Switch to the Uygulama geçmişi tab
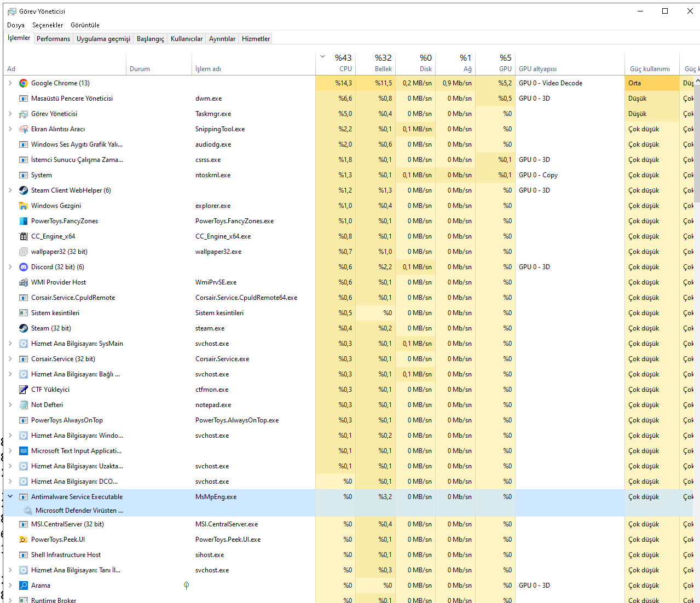Viewport: 700px width, 603px height. tap(103, 39)
